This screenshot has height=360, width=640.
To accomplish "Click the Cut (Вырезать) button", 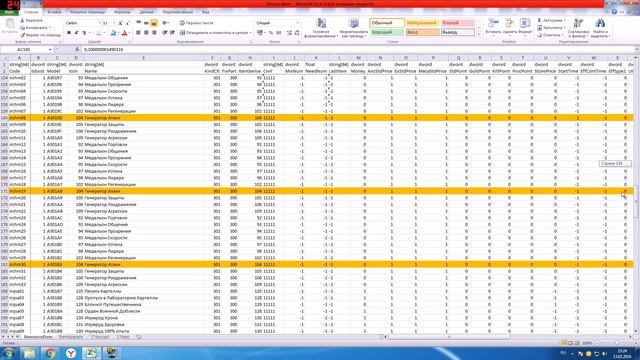I will tap(32, 20).
